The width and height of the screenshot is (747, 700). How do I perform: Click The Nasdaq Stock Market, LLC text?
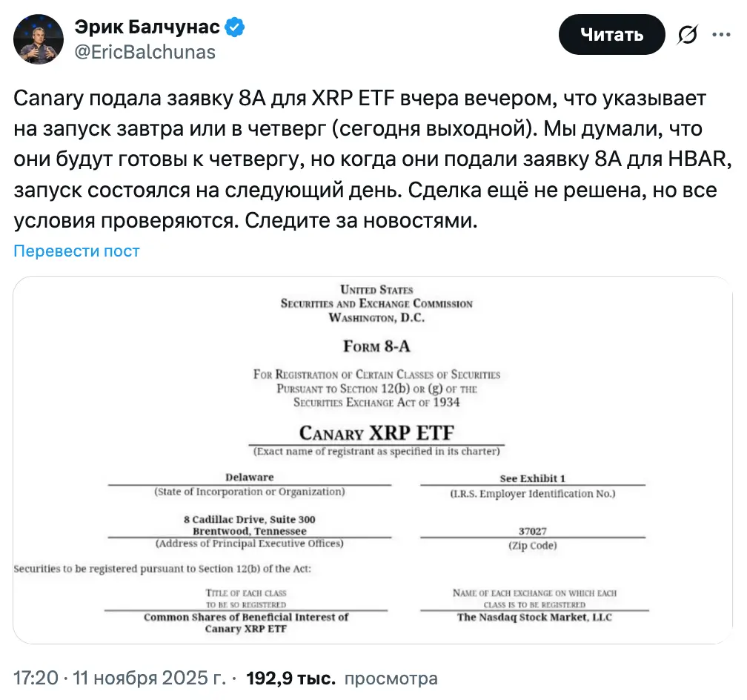point(534,618)
